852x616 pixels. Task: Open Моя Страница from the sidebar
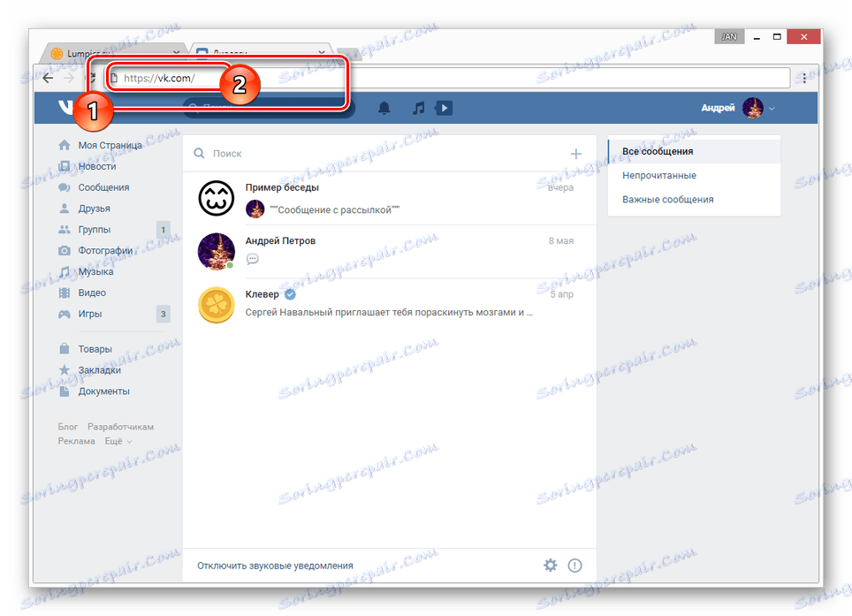pyautogui.click(x=110, y=145)
